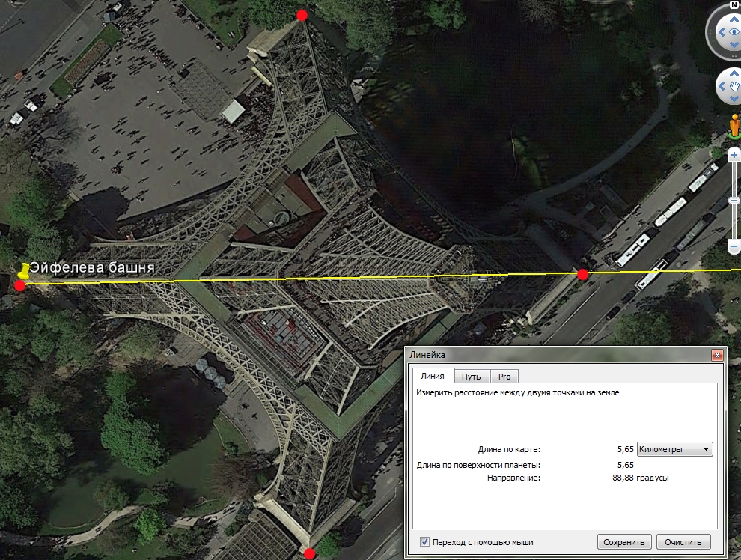Toggle Переход с помощью мыши checkbox

tap(424, 542)
